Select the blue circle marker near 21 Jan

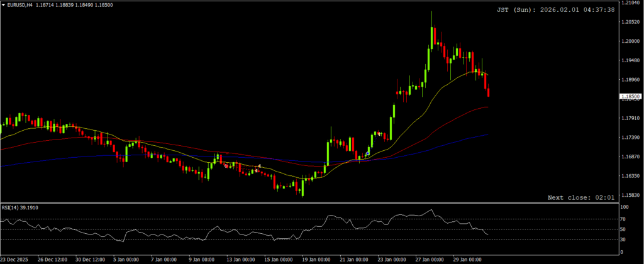pyautogui.click(x=367, y=153)
